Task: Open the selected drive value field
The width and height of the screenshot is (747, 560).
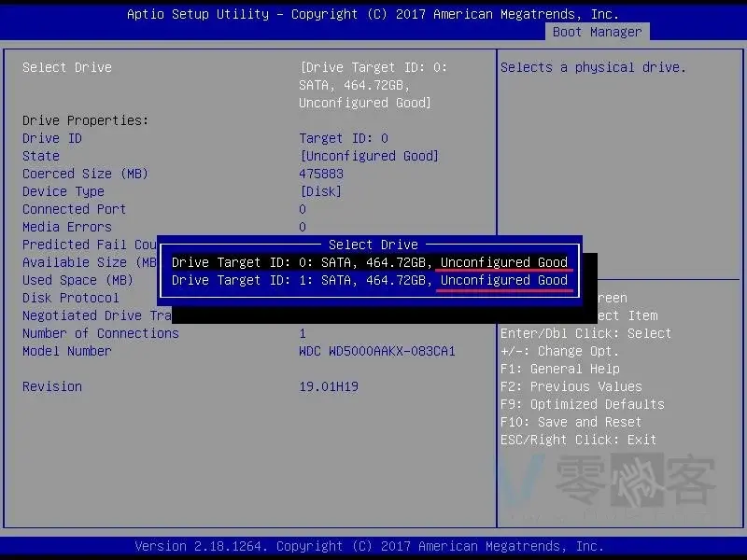Action: click(x=373, y=85)
